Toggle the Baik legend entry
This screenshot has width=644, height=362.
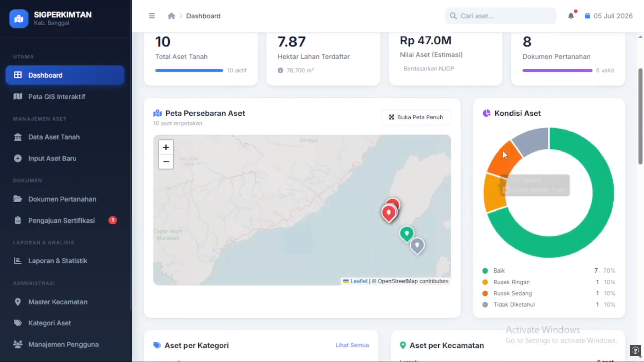[x=549, y=270]
